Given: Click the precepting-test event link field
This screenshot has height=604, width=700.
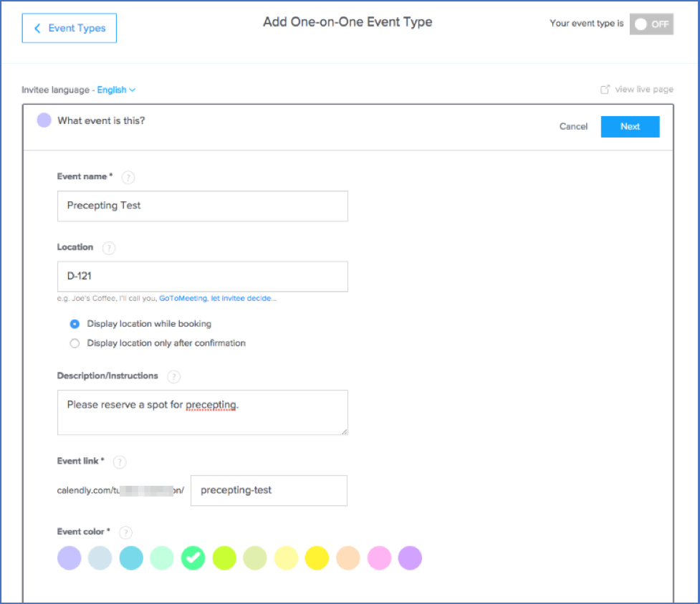Looking at the screenshot, I should coord(269,490).
